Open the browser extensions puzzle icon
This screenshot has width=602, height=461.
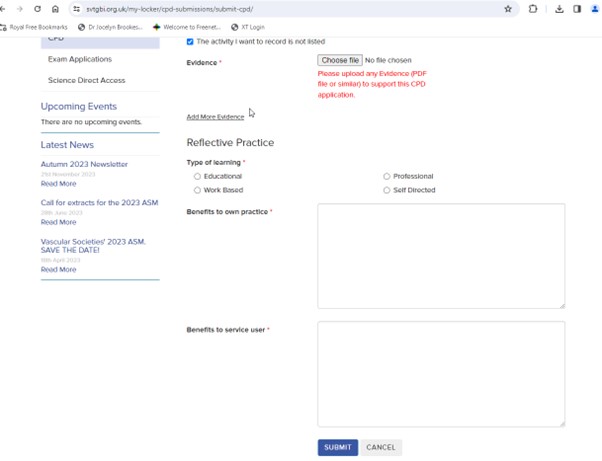533,9
